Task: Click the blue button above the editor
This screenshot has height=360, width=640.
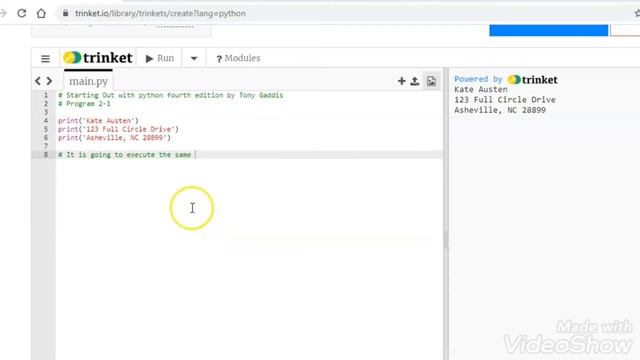Action: tap(549, 30)
